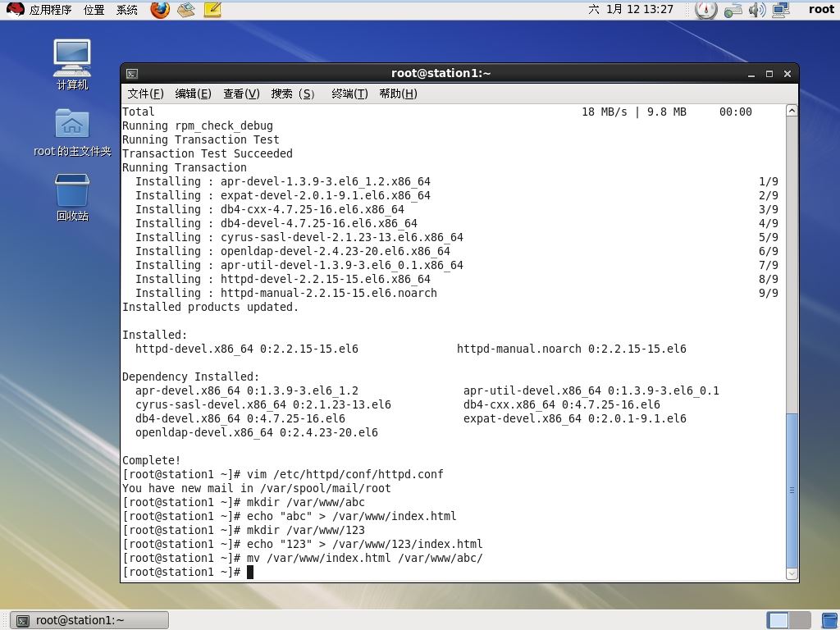The width and height of the screenshot is (840, 630).
Task: Open the terminal 文件(F) menu
Action: [145, 94]
